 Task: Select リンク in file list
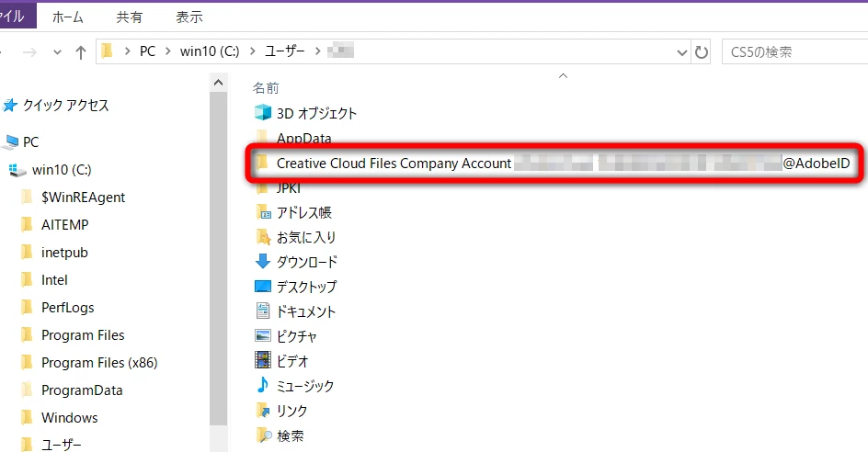pos(291,411)
